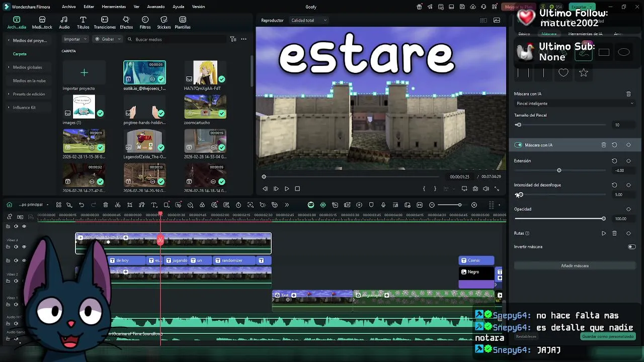Delete mask with trash icon beside Máscara con IA header
The height and width of the screenshot is (362, 644).
pyautogui.click(x=628, y=94)
